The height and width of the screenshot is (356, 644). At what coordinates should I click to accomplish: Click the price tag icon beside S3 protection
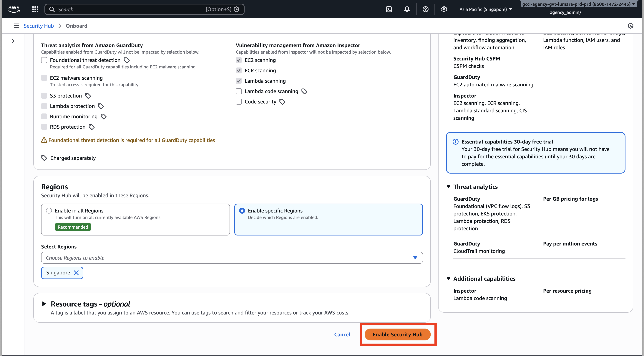point(88,96)
